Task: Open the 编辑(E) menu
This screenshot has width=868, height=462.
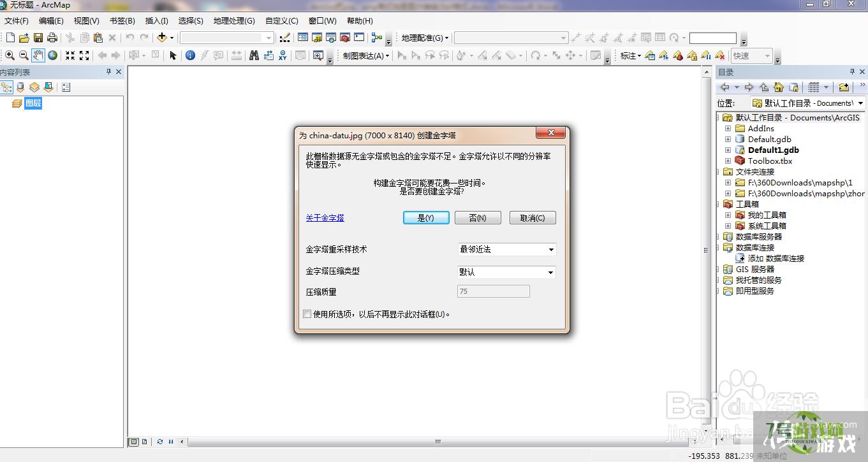Action: (x=51, y=21)
